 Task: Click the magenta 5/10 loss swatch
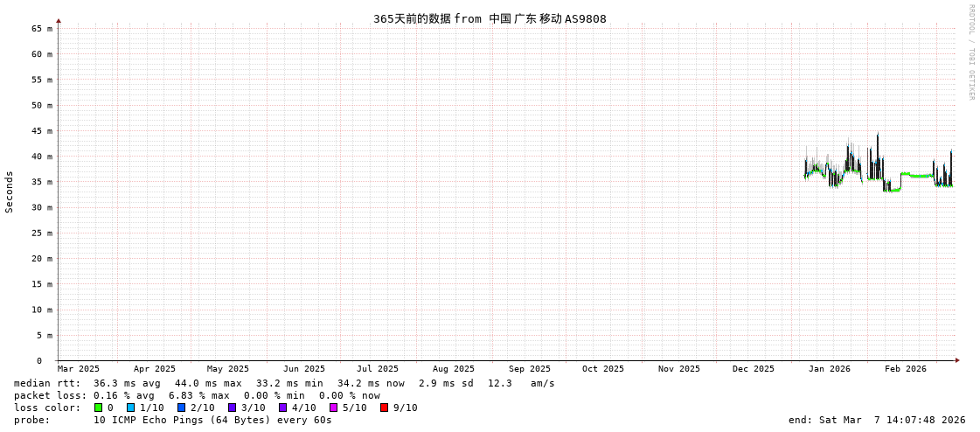334,408
